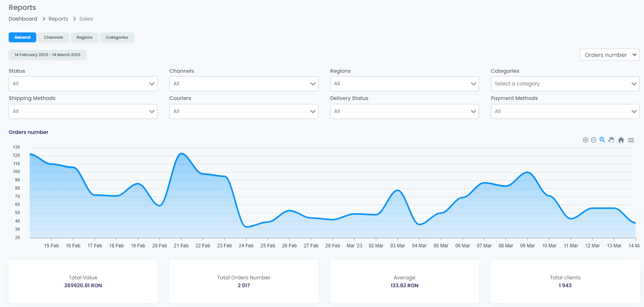
Task: Expand the Channels filter dropdown
Action: pos(244,84)
